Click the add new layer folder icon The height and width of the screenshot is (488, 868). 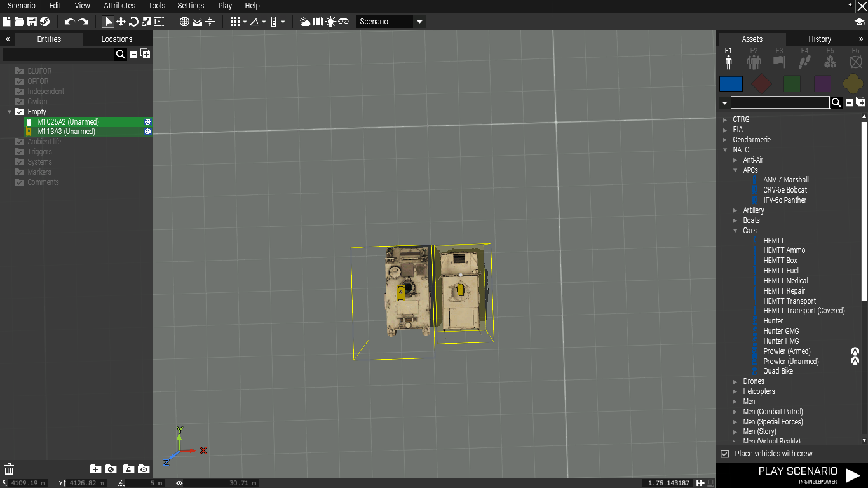pos(95,470)
